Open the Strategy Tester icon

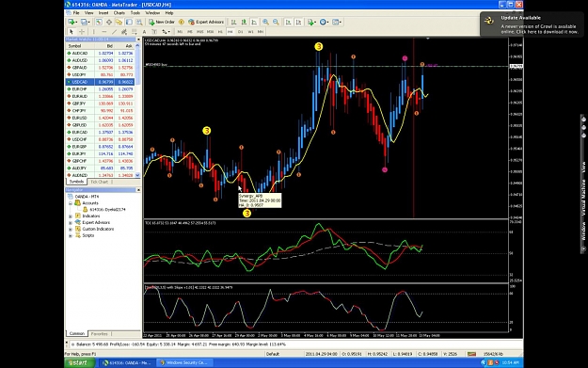tap(139, 23)
